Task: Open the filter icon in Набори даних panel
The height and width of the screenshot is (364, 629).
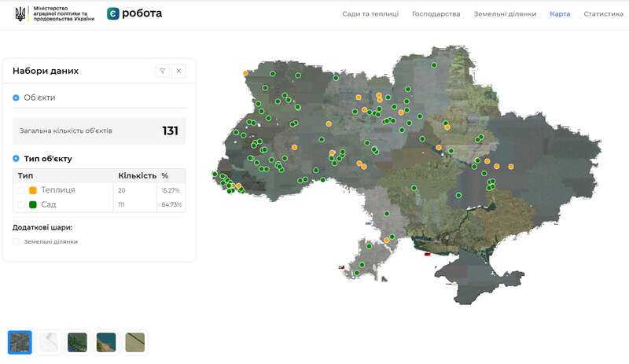Action: [163, 71]
